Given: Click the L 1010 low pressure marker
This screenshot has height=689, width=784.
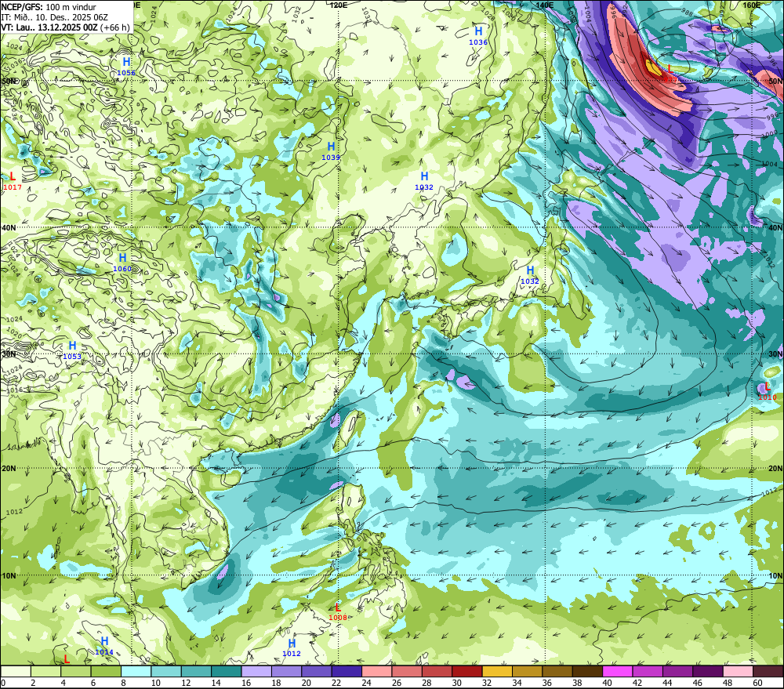Looking at the screenshot, I should tap(768, 391).
